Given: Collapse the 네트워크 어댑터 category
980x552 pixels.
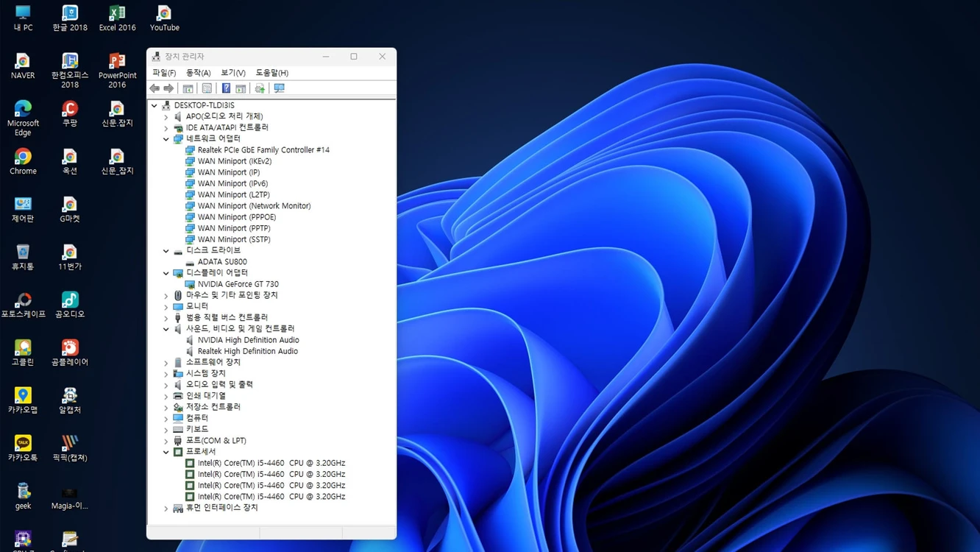Looking at the screenshot, I should coord(166,138).
